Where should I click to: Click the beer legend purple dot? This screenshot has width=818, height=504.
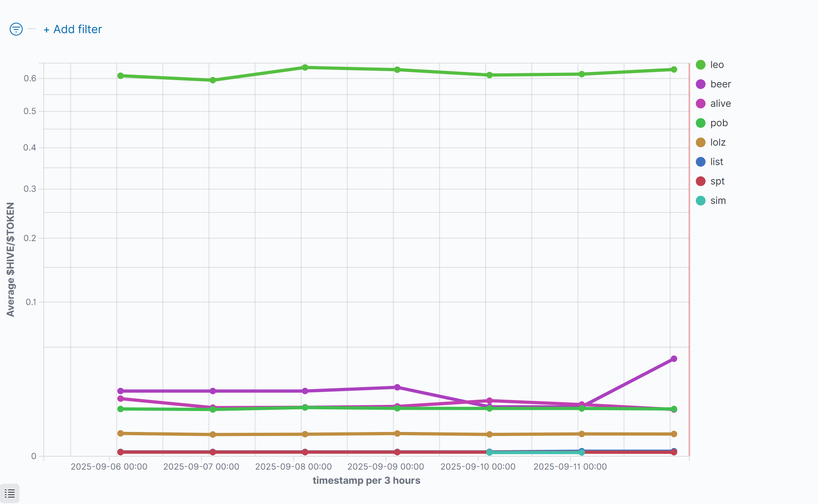701,84
